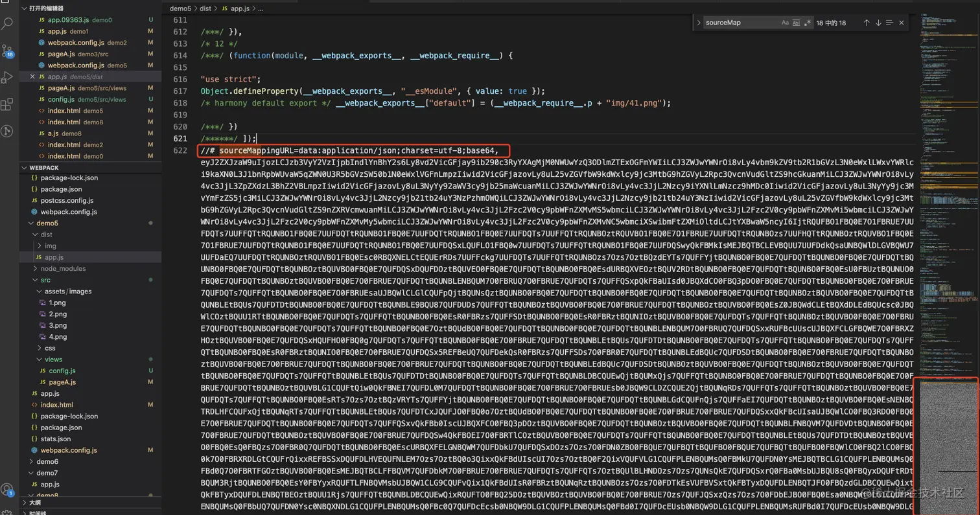Click the "use strict" statement on line 616

pyautogui.click(x=231, y=79)
